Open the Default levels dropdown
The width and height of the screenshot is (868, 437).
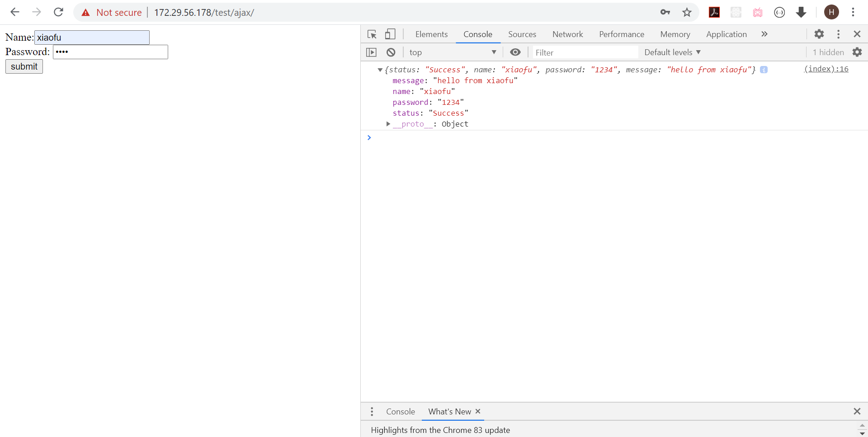click(672, 52)
